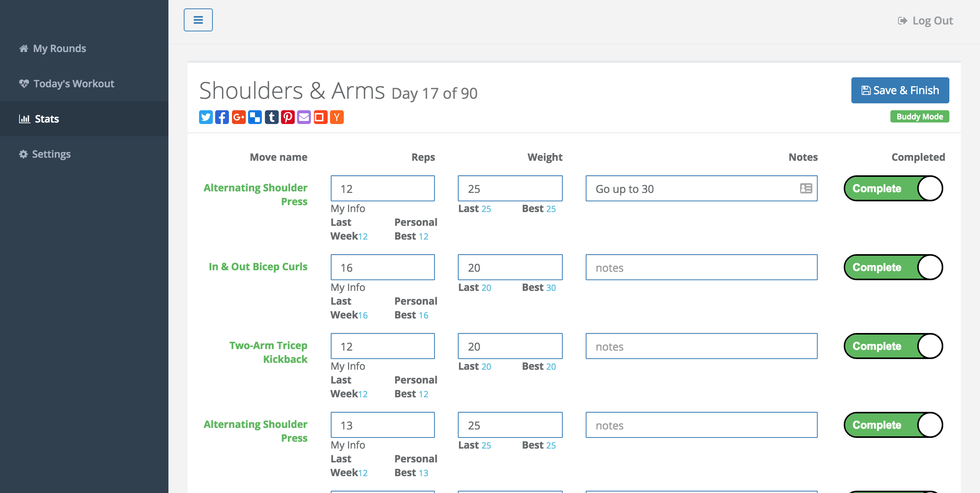This screenshot has height=493, width=980.
Task: Click 'Day 17 of 90' heading text
Action: click(434, 93)
